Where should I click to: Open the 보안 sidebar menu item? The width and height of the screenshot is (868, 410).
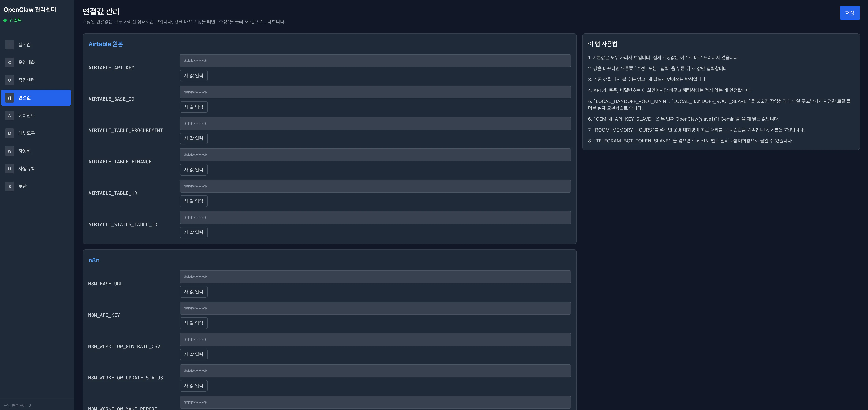22,186
